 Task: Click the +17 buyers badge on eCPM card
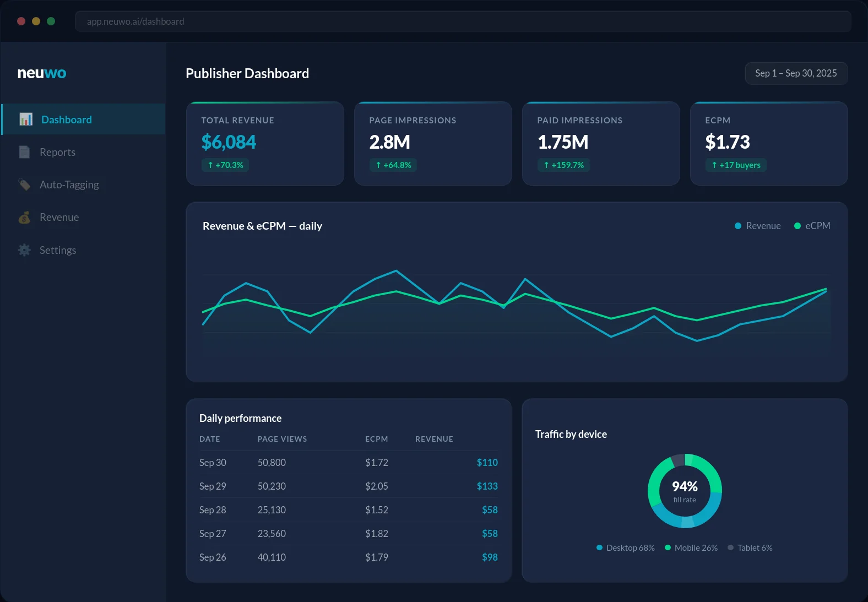[736, 165]
